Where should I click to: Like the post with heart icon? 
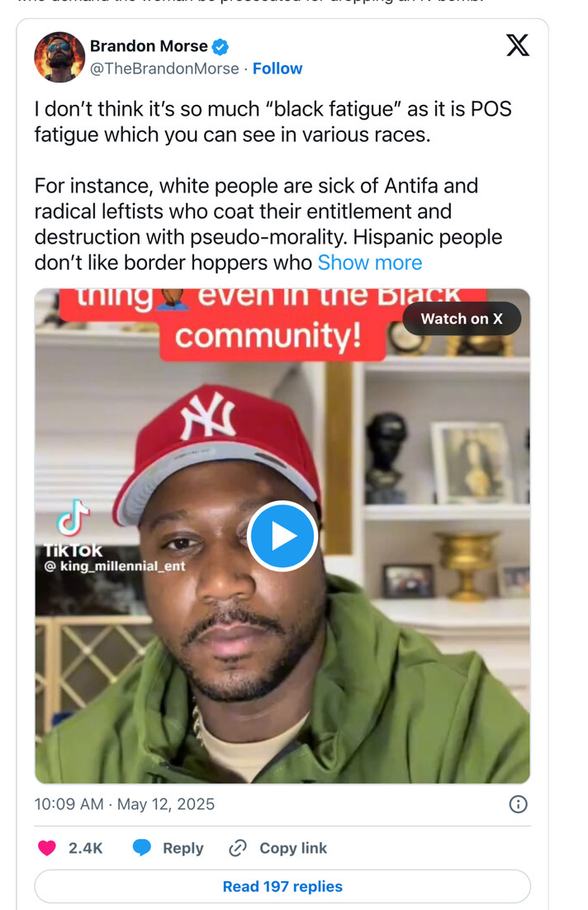(47, 848)
